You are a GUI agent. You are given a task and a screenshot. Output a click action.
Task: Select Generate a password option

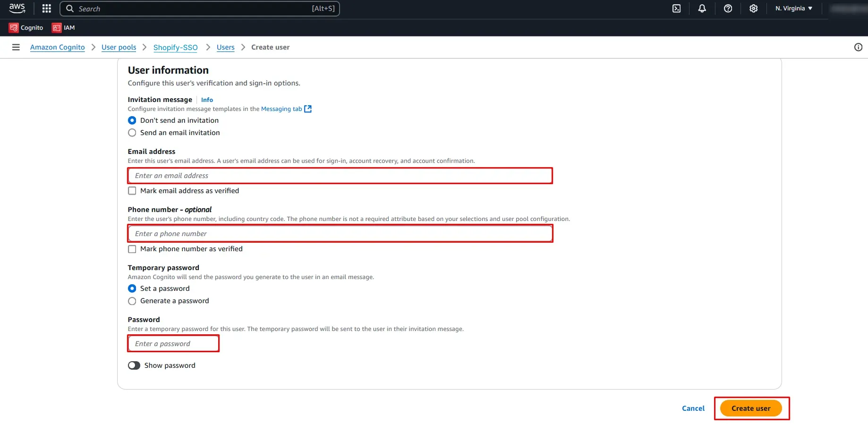pyautogui.click(x=132, y=301)
